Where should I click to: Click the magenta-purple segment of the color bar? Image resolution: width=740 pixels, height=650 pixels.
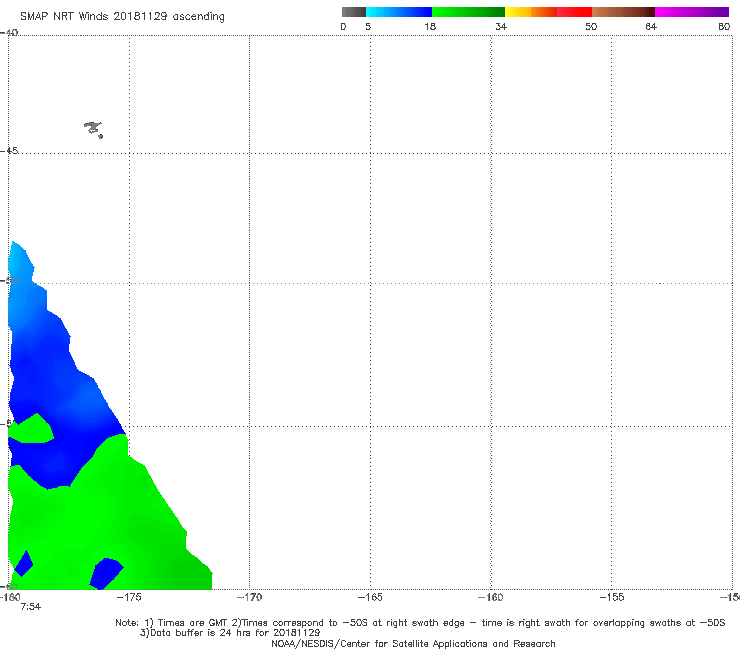click(692, 12)
